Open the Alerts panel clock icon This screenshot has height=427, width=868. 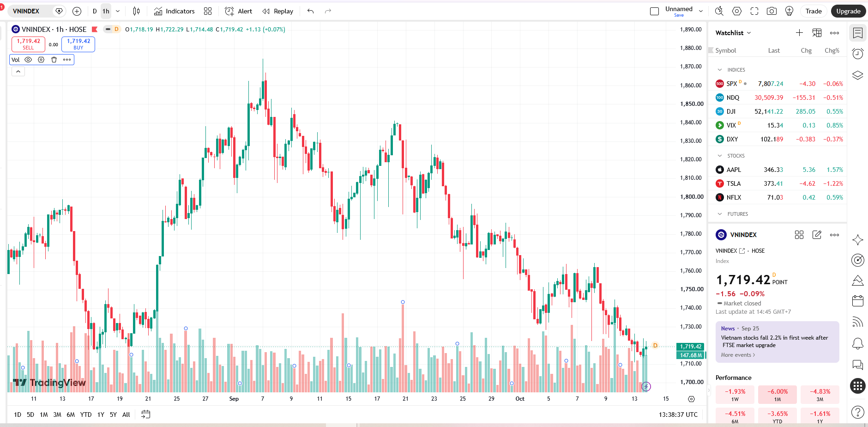tap(858, 54)
